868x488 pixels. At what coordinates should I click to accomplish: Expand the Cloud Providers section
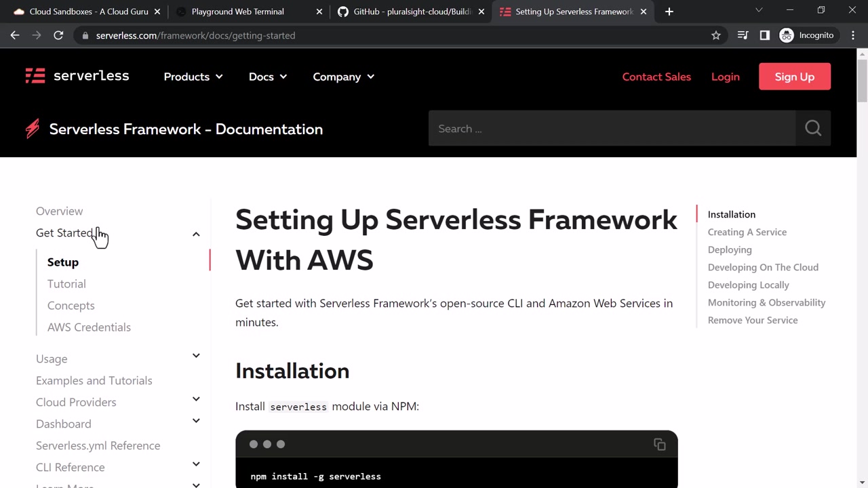196,399
